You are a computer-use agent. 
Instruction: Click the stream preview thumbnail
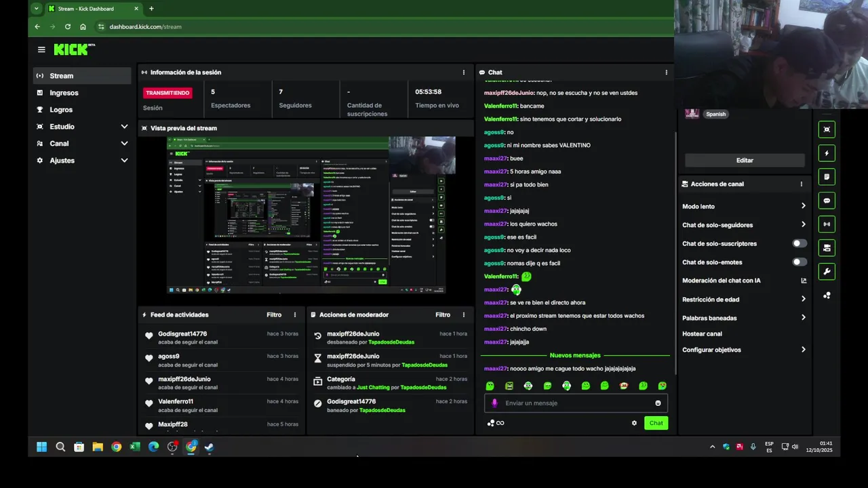pyautogui.click(x=311, y=215)
